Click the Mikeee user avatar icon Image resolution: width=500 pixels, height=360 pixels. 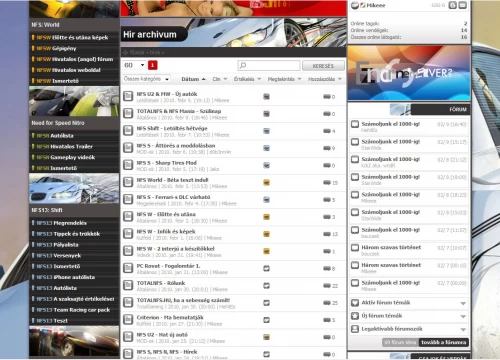click(355, 5)
